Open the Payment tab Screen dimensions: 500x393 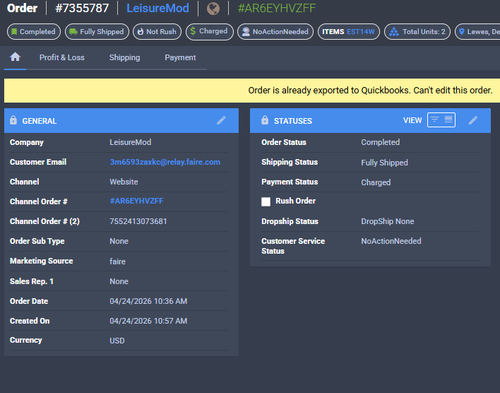[180, 57]
